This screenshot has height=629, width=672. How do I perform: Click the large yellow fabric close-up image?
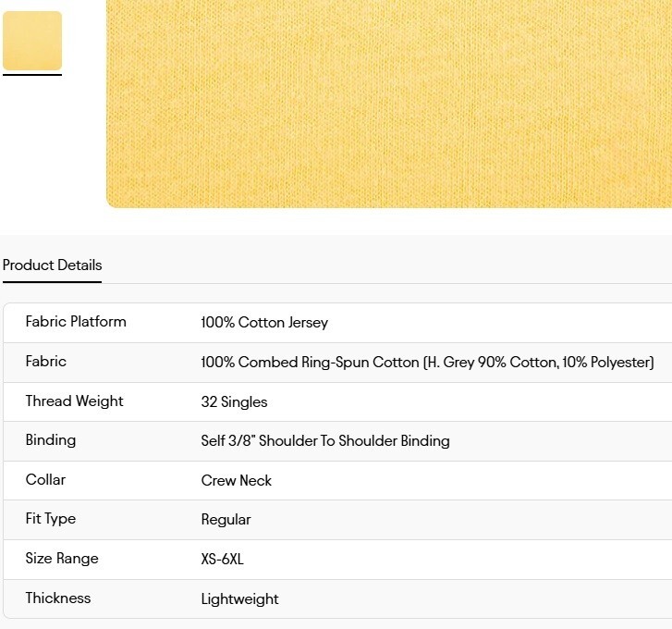(x=389, y=104)
